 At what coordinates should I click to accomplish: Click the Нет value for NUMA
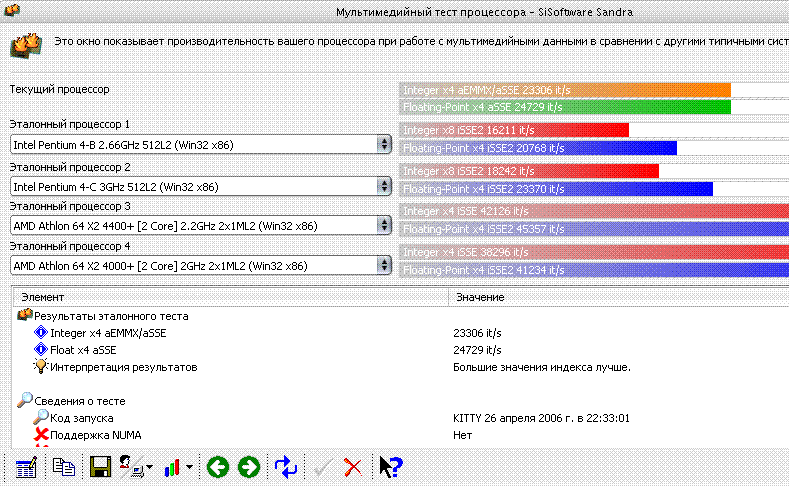[462, 435]
